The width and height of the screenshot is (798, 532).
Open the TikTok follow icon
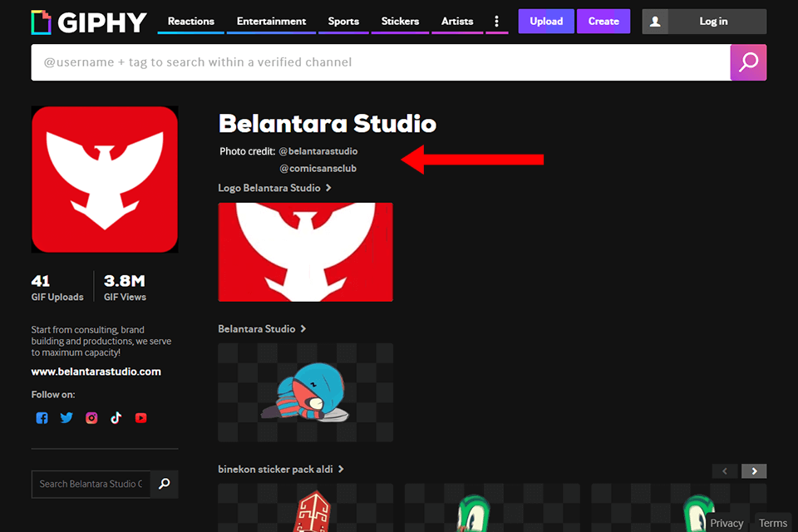[116, 418]
